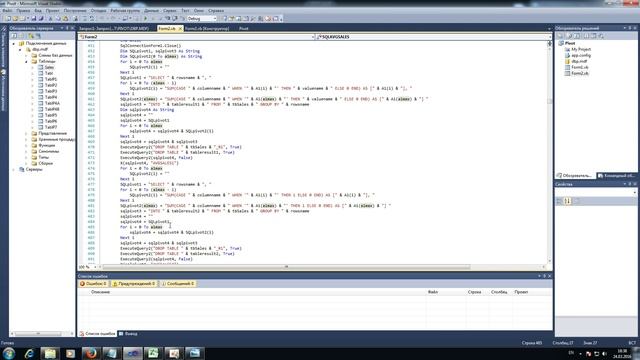Expand the Функции folder node
Viewport: 640px width, 360px height.
click(27, 145)
